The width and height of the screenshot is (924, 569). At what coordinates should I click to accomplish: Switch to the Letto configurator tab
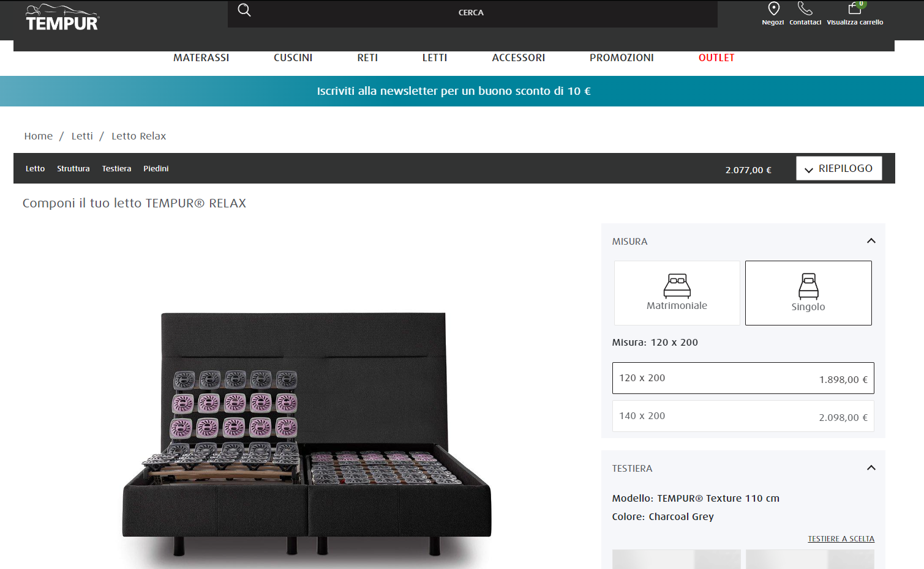point(36,168)
